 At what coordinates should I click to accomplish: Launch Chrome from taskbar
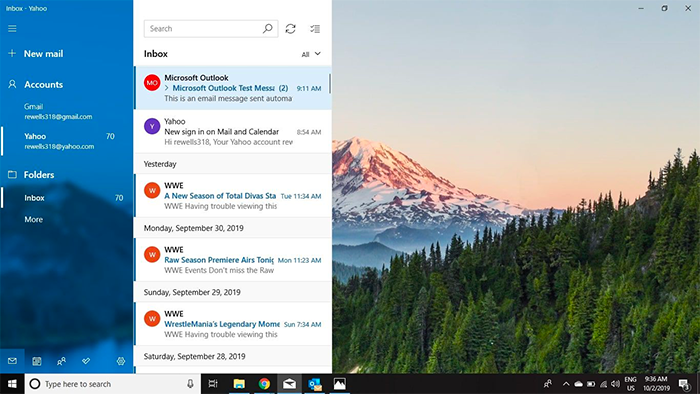coord(264,384)
